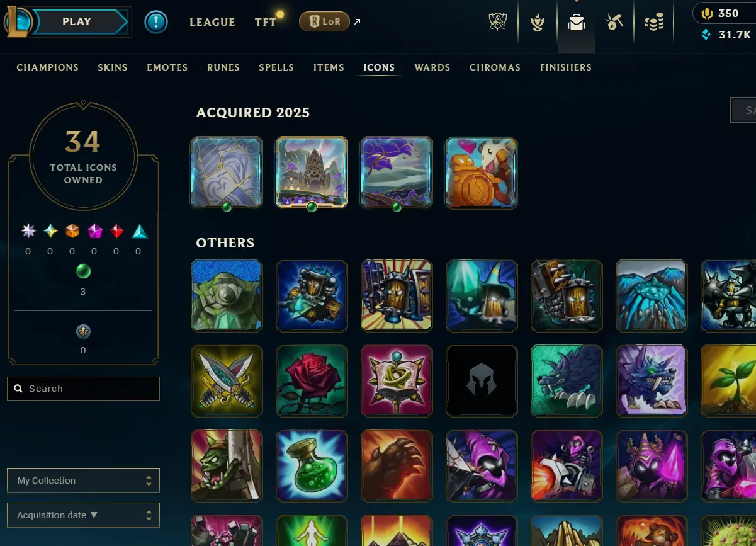756x546 pixels.
Task: Select the default helmet placeholder icon
Action: [482, 380]
